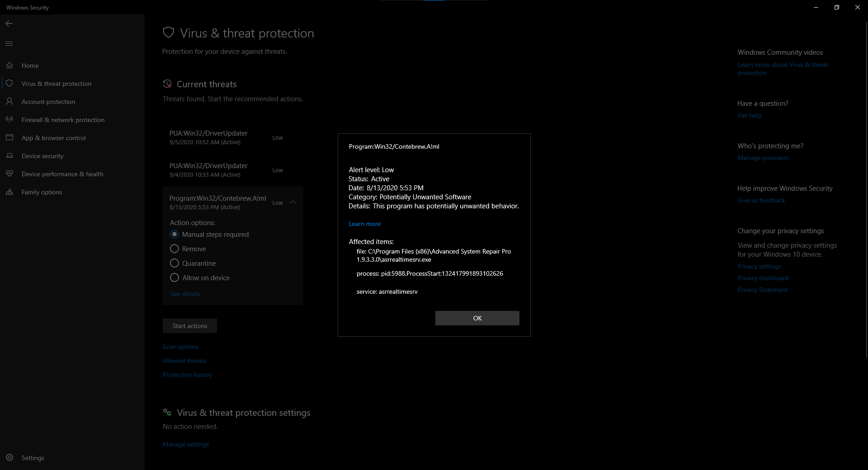Click the Category: Potentially Unwanted Software line
This screenshot has width=868, height=470.
tap(410, 197)
